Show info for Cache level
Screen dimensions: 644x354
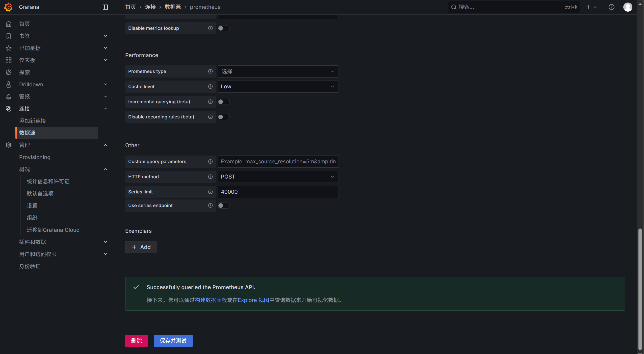coord(210,87)
